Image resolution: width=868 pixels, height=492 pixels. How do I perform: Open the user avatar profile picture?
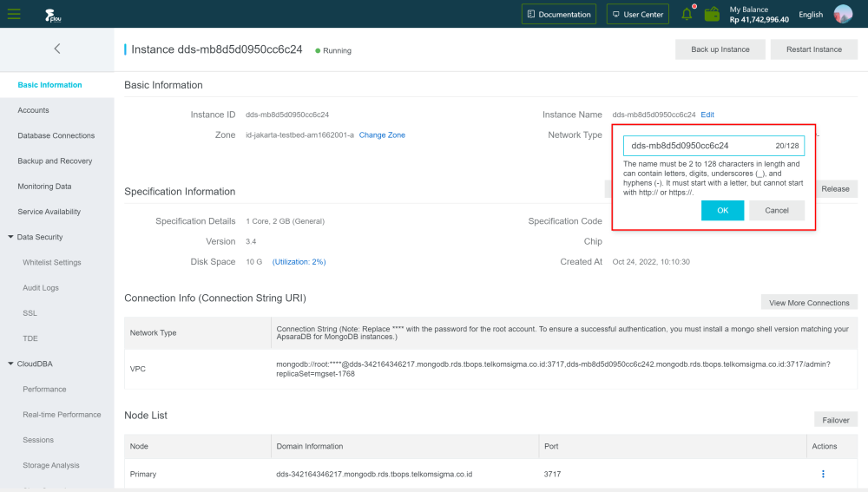[843, 14]
